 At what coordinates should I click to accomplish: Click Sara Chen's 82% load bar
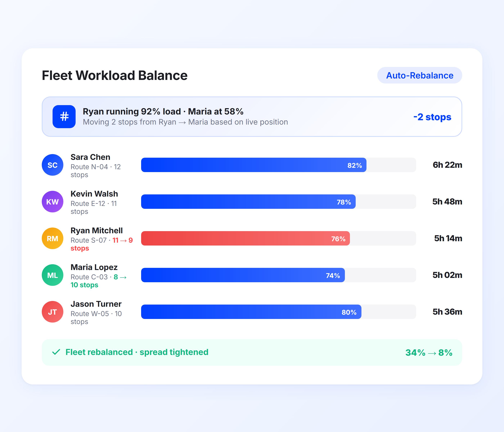pos(254,165)
